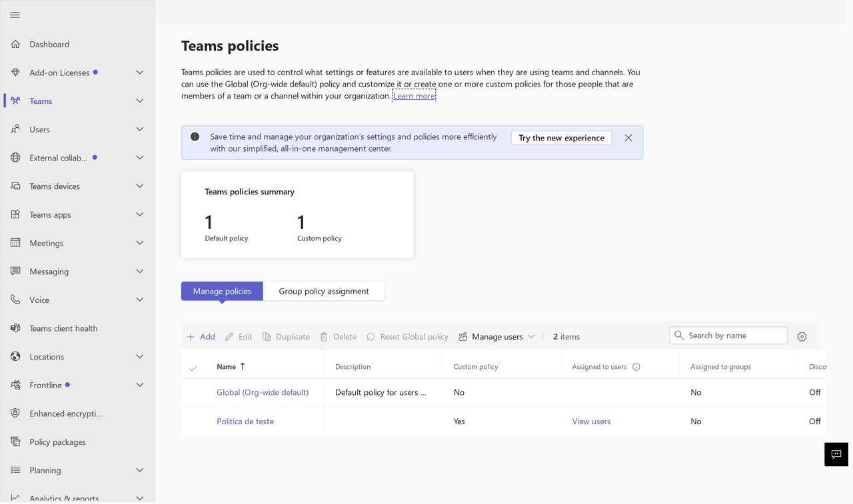Click the Locations globe icon
The height and width of the screenshot is (504, 853).
tap(15, 357)
